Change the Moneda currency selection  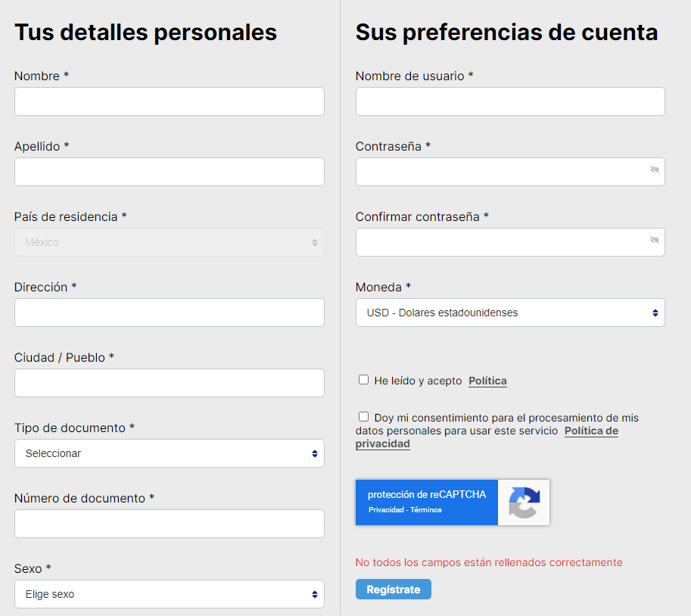[509, 313]
